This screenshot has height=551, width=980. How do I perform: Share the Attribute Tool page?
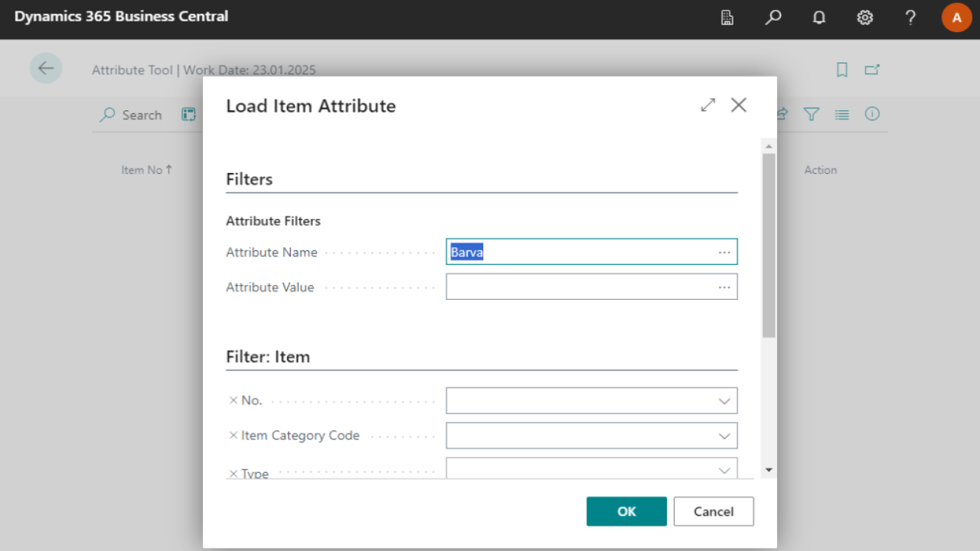(780, 114)
